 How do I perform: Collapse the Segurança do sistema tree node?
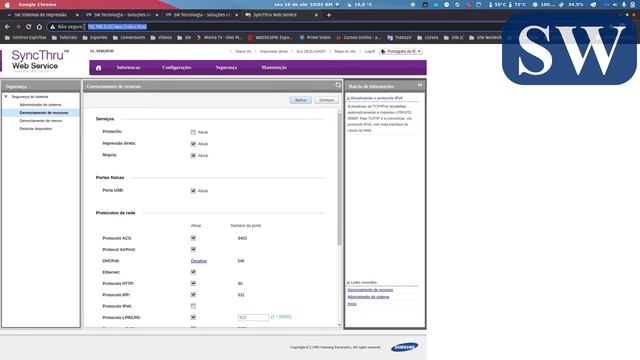(6, 97)
